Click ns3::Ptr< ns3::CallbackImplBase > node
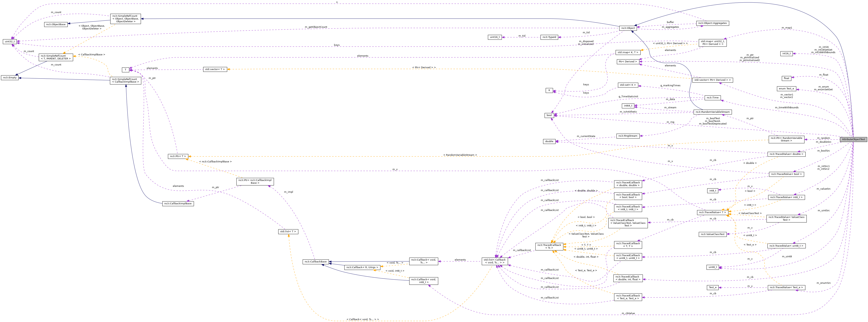 point(255,181)
